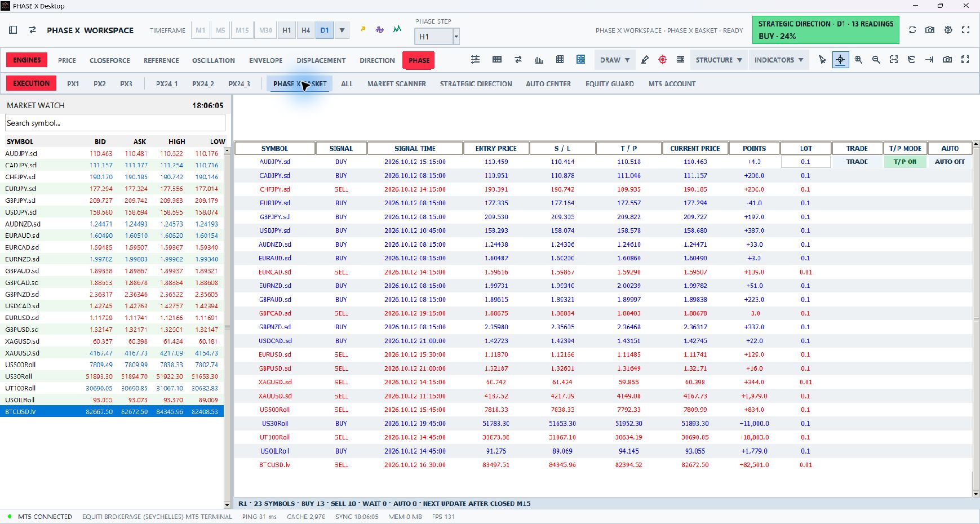
Task: Click the lot size field for AUDJPY.sd
Action: click(806, 162)
